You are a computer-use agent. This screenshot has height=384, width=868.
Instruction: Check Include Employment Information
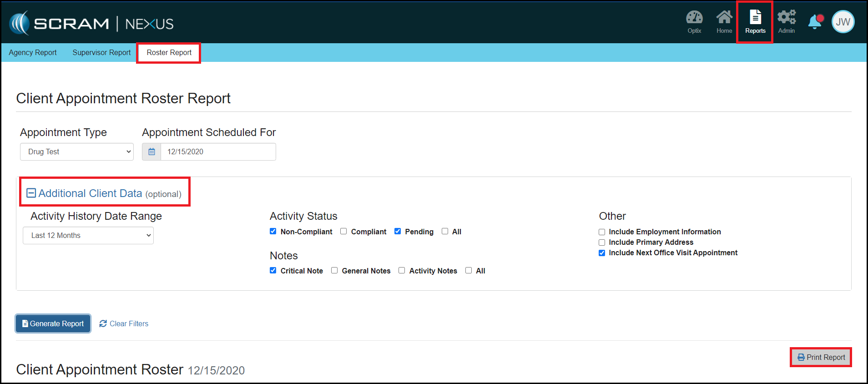[602, 232]
